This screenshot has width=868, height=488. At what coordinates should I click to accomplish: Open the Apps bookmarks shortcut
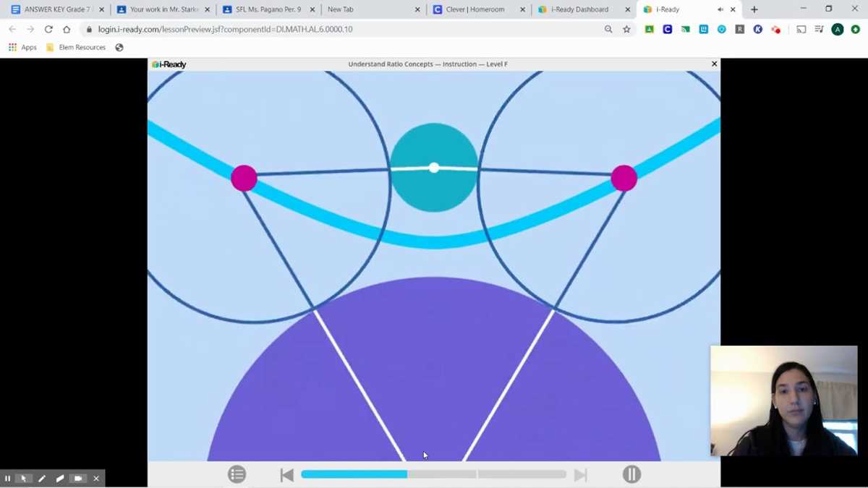coord(23,47)
